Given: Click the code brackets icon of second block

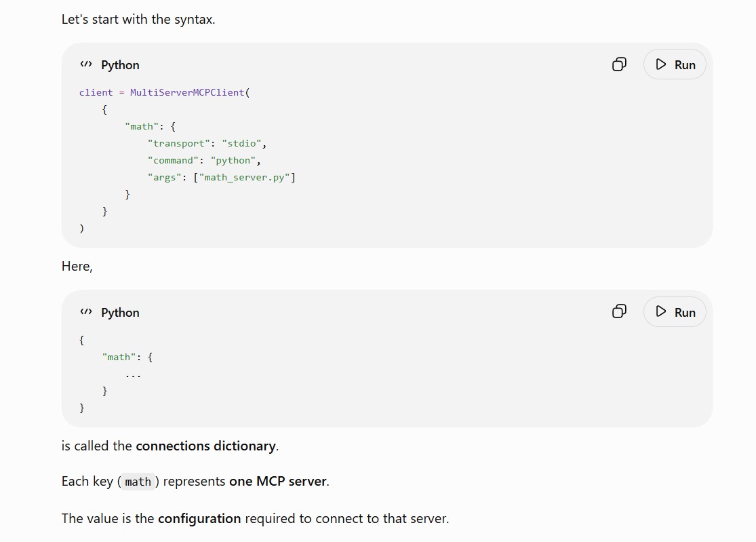Looking at the screenshot, I should 86,311.
